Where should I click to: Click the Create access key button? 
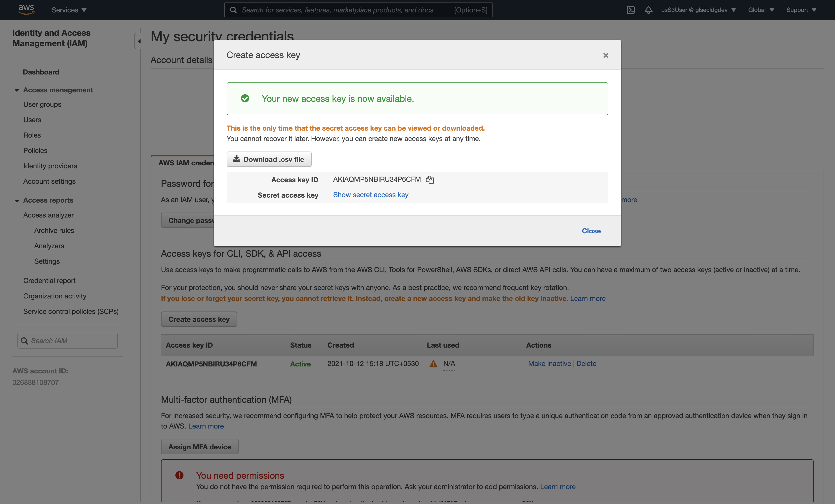coord(199,319)
